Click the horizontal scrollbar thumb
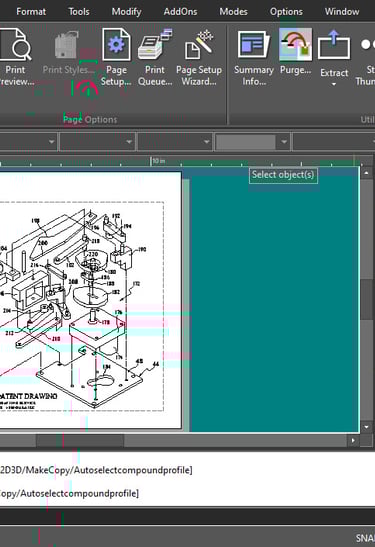 pos(80,440)
